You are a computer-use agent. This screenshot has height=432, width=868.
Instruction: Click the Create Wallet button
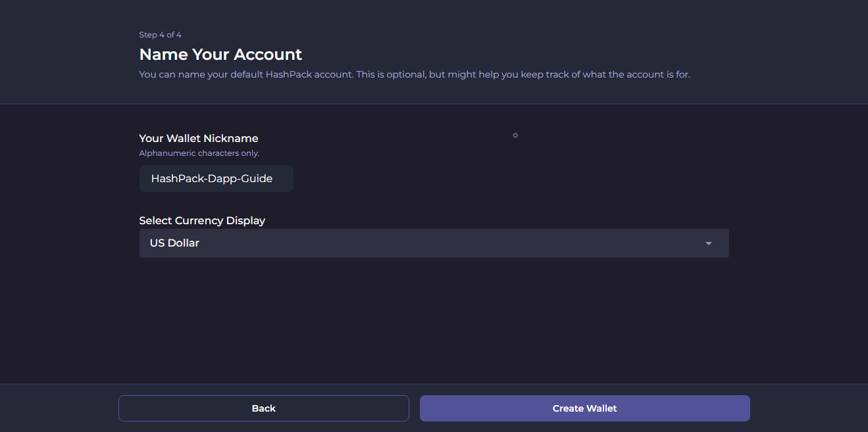click(584, 408)
